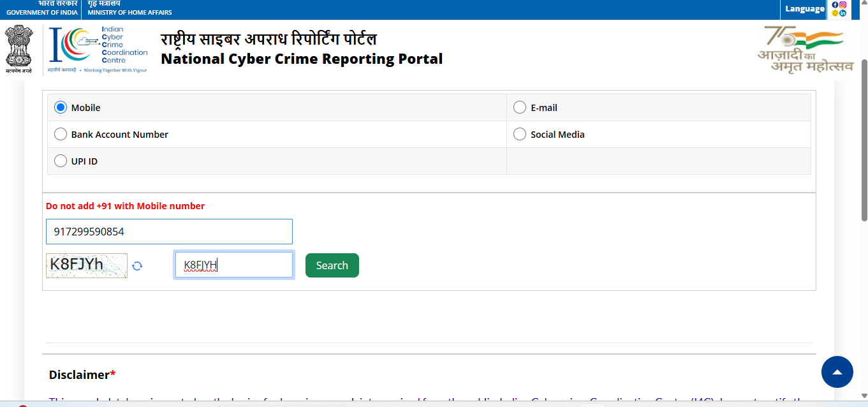Click the K8FJYh CAPTCHA image
Image resolution: width=868 pixels, height=407 pixels.
pos(86,265)
